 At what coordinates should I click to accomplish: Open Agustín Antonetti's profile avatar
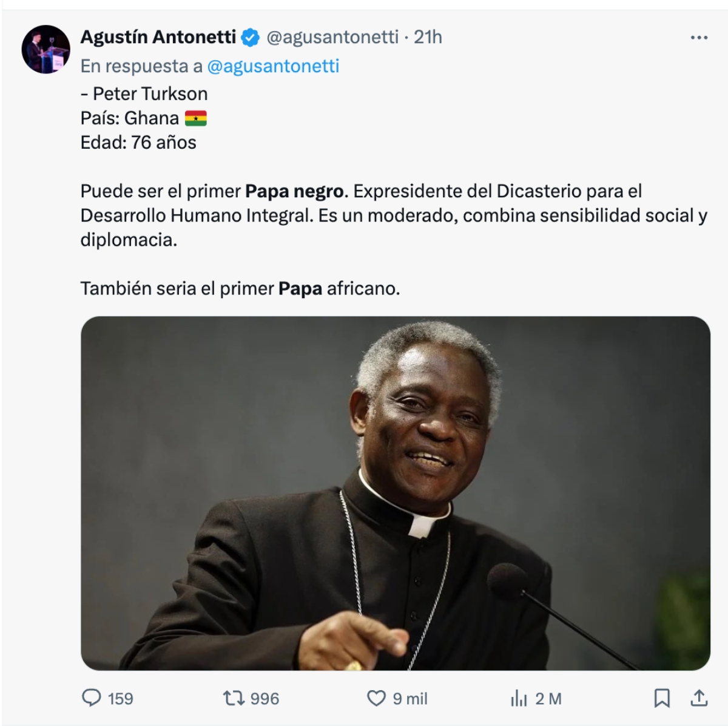(x=46, y=49)
